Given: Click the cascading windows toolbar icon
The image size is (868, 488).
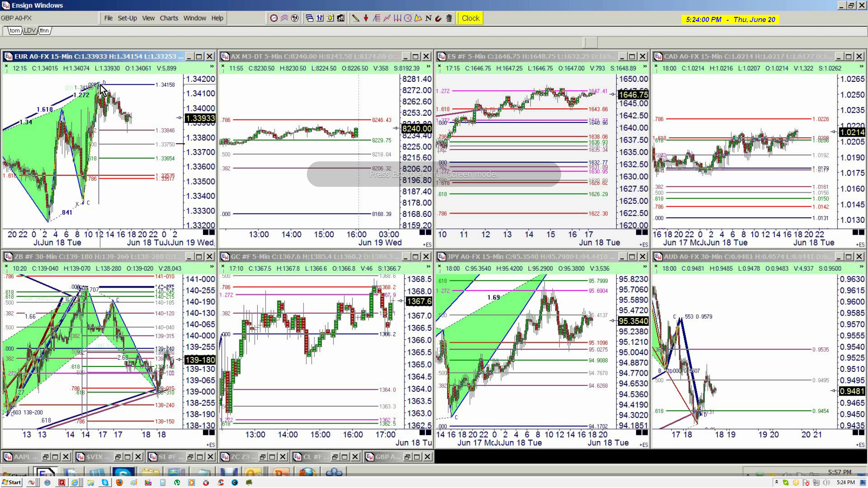Looking at the screenshot, I should tap(309, 18).
